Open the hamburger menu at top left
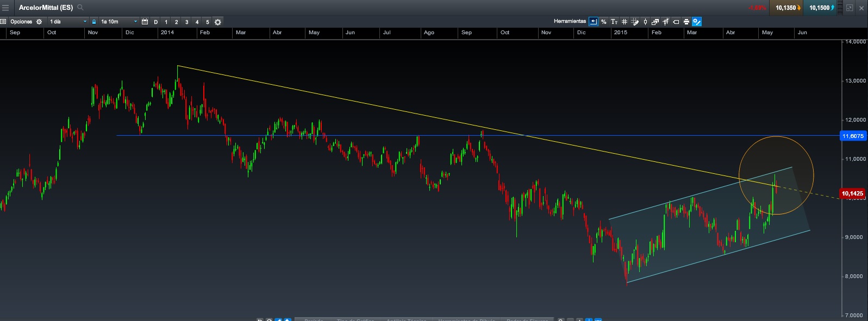 pos(5,8)
